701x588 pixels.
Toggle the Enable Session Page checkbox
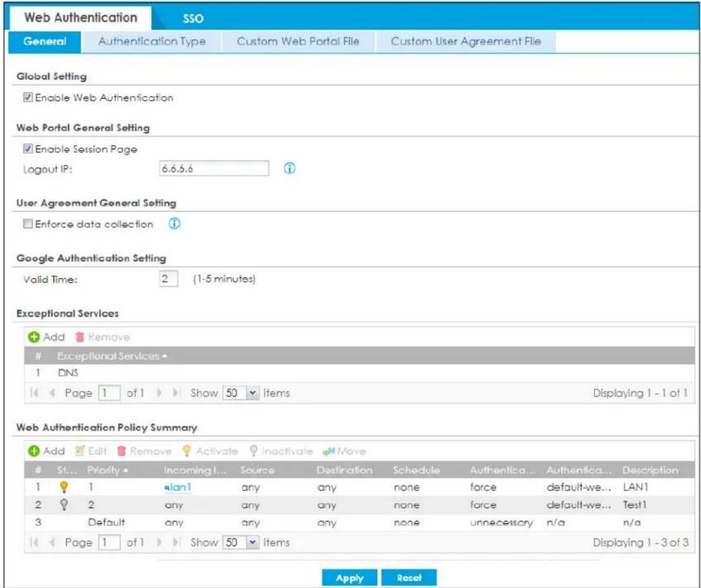click(28, 148)
